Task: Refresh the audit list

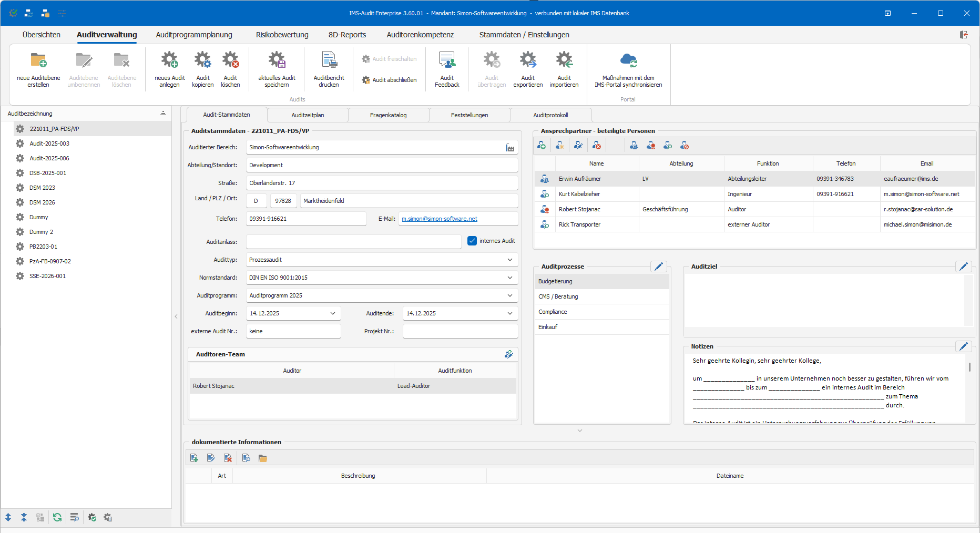Action: [57, 517]
